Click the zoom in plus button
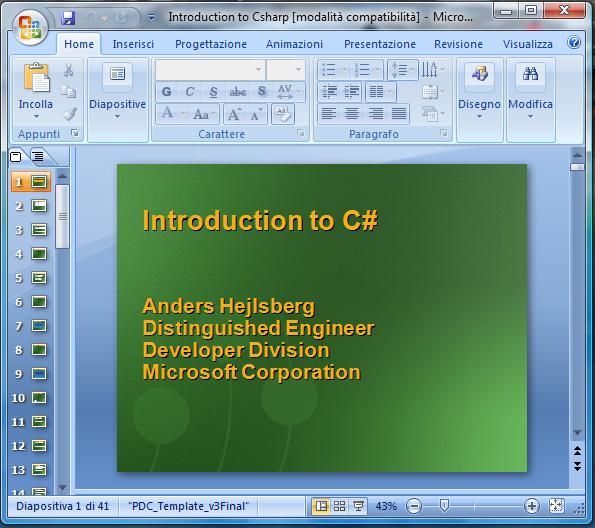 (x=531, y=506)
